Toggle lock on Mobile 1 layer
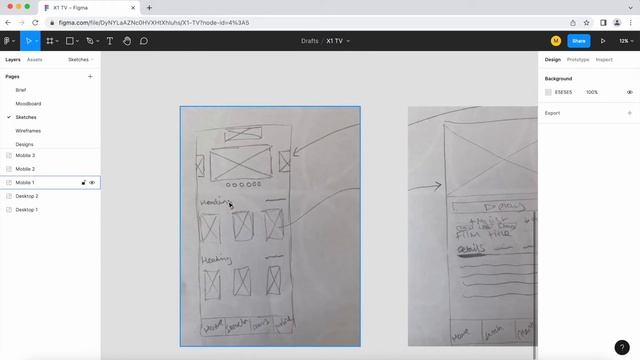The height and width of the screenshot is (360, 640). [84, 182]
